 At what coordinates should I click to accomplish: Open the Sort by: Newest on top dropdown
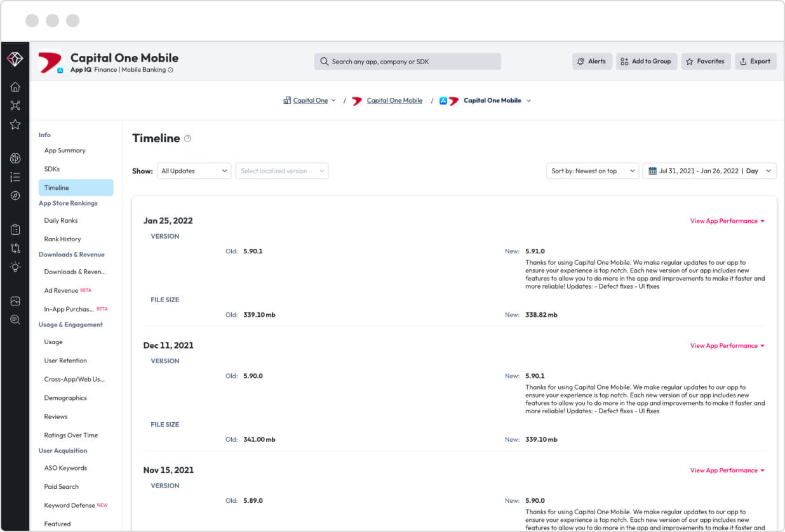(593, 171)
